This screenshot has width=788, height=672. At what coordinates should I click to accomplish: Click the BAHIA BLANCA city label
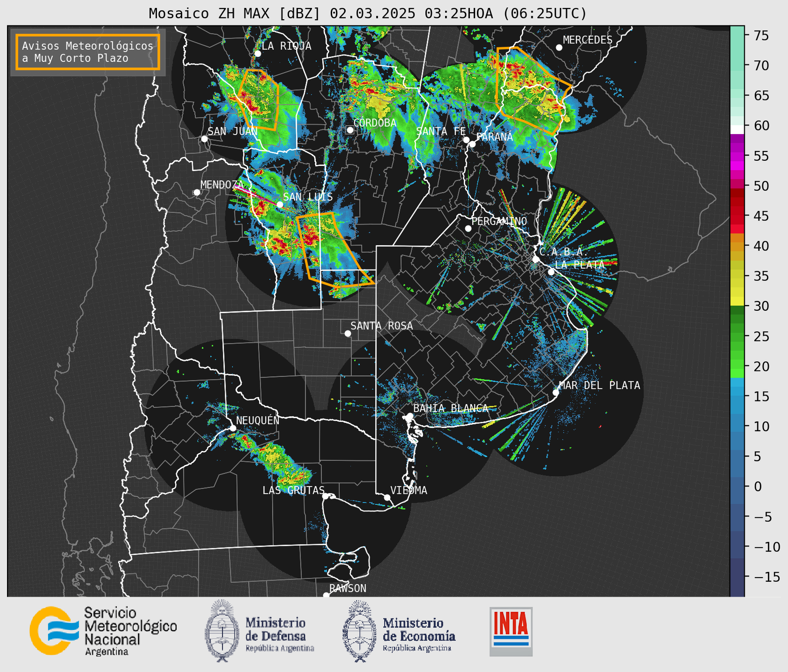[451, 408]
